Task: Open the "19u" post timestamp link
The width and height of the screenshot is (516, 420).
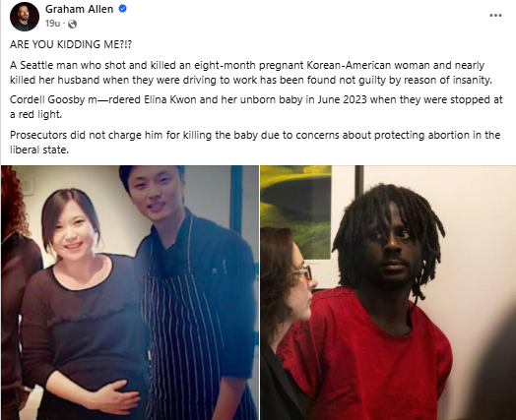Action: pyautogui.click(x=52, y=24)
